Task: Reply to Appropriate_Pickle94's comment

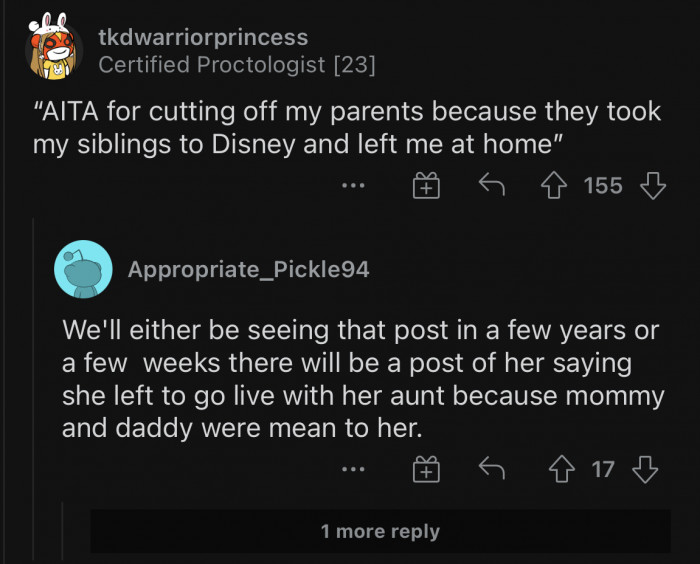Action: (x=489, y=468)
